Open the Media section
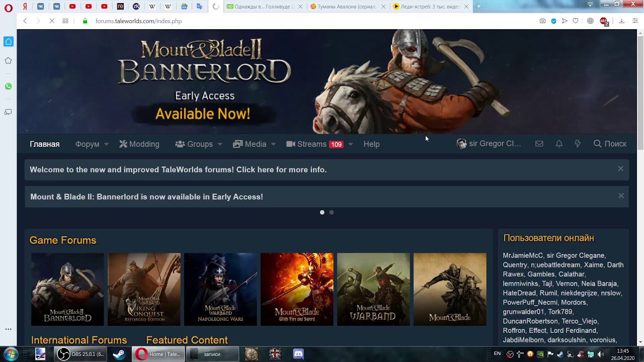The width and height of the screenshot is (644, 362). 250,144
